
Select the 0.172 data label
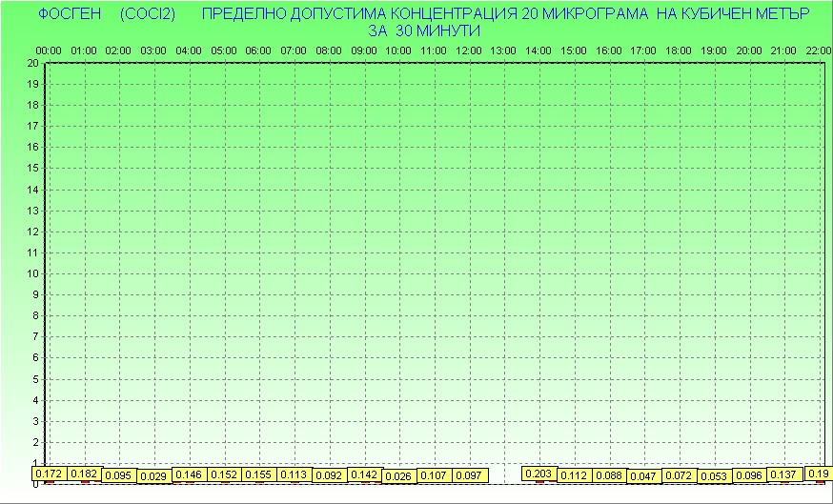point(50,474)
